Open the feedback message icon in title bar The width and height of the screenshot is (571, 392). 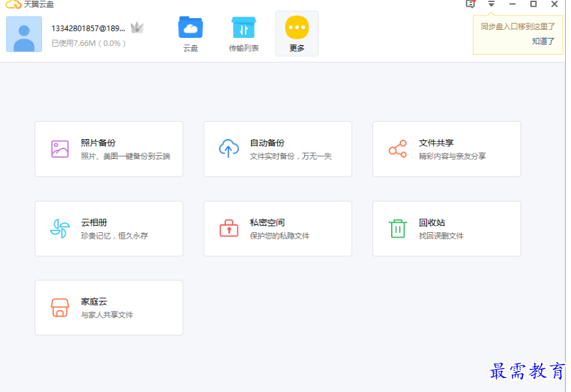pos(470,4)
